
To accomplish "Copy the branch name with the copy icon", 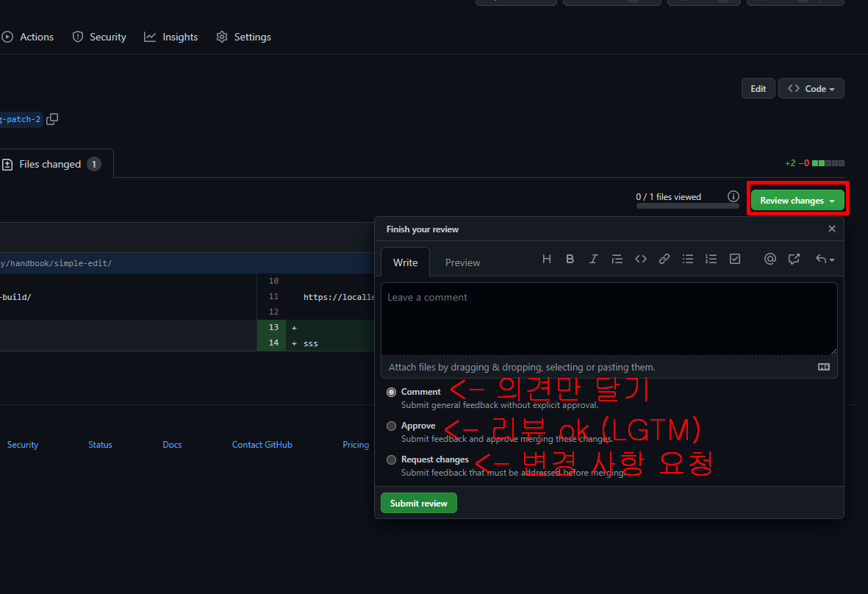I will pyautogui.click(x=52, y=119).
